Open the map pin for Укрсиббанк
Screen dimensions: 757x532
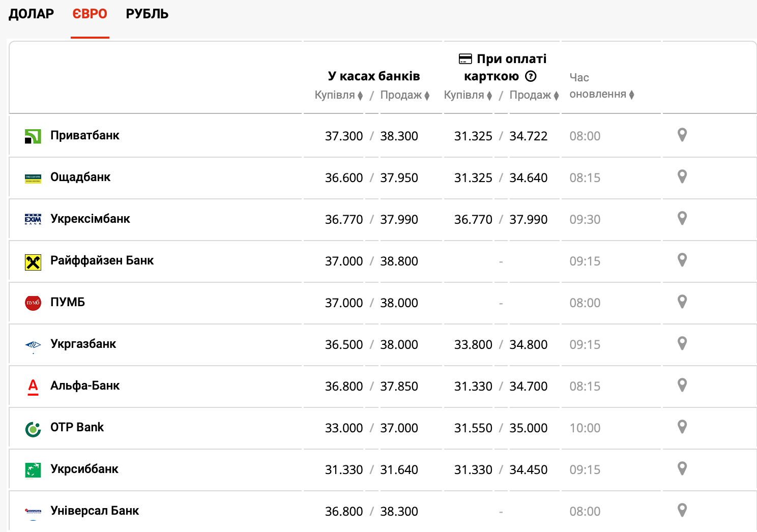click(x=682, y=469)
